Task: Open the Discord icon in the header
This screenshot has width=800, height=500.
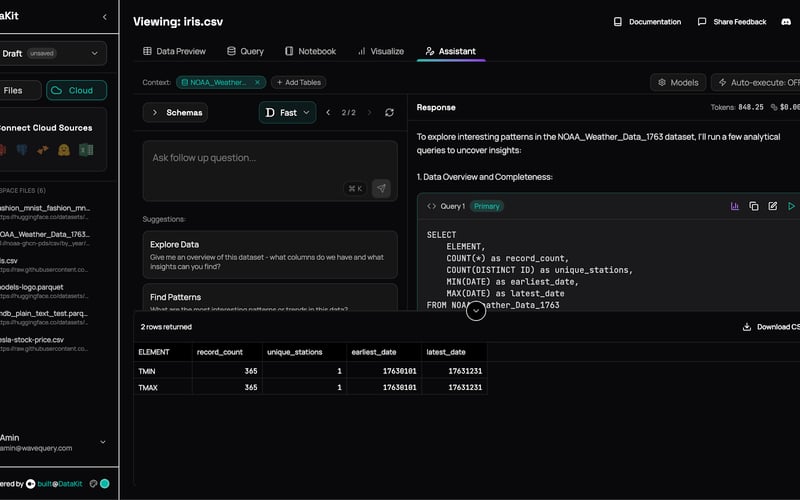Action: point(786,21)
